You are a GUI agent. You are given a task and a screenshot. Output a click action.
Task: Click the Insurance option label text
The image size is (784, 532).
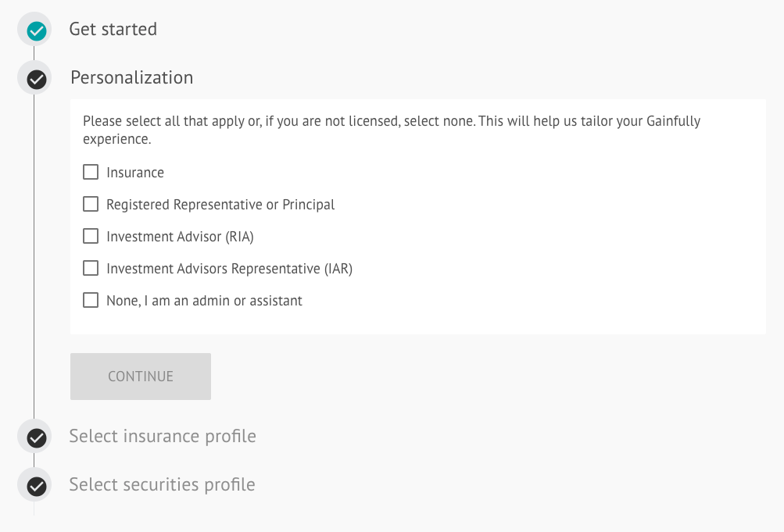click(x=135, y=173)
